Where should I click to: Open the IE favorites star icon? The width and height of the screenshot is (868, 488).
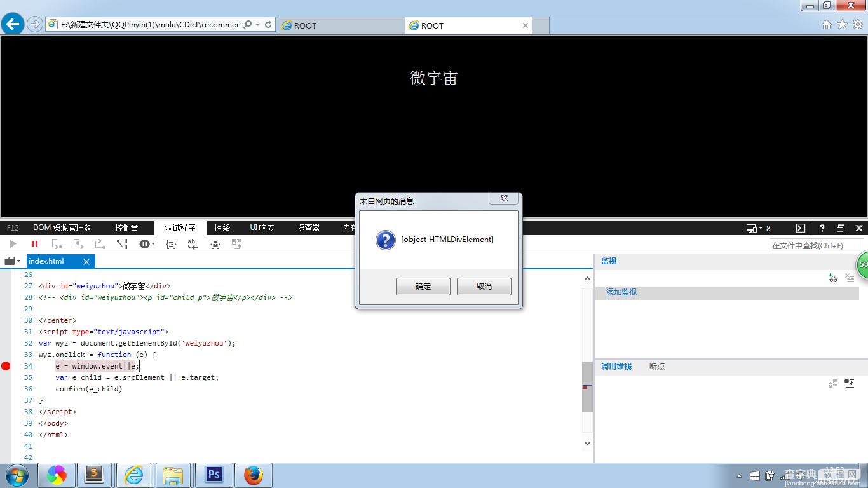click(843, 25)
